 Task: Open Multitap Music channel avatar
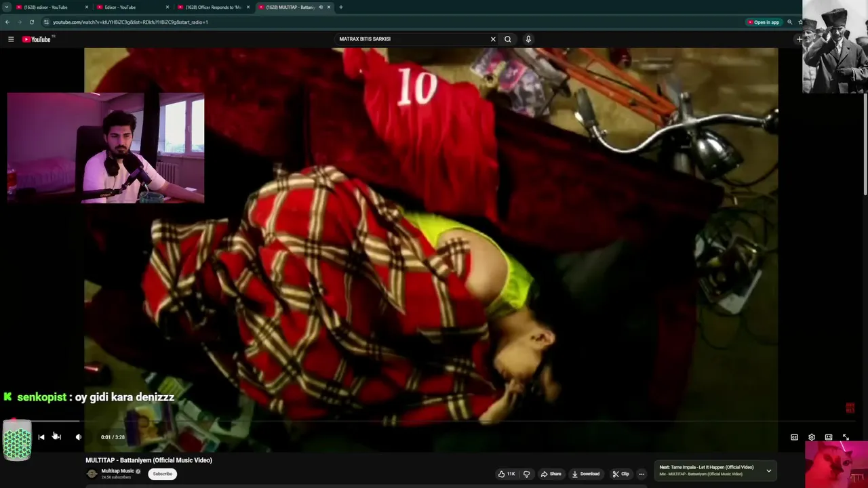(92, 474)
